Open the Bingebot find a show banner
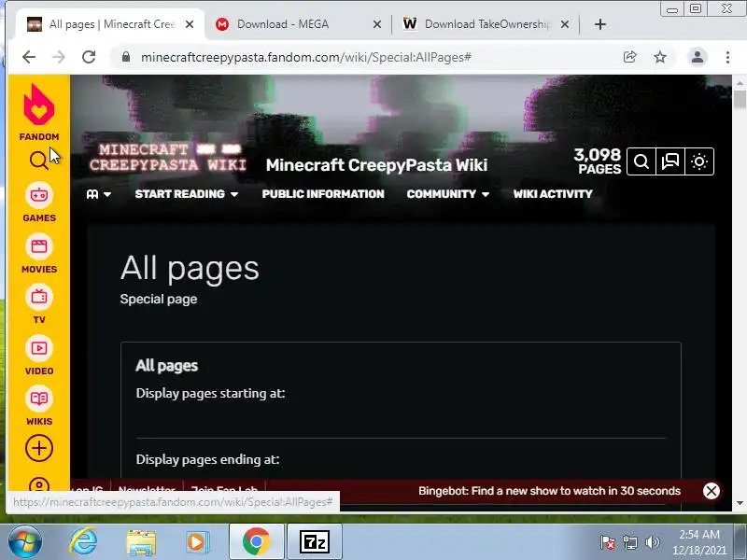 (549, 491)
